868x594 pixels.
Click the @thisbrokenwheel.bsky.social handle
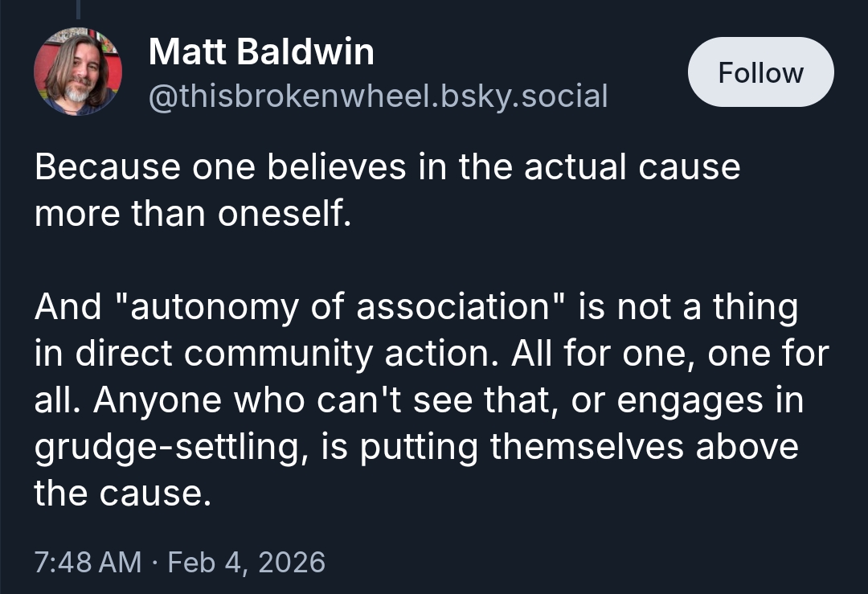378,96
